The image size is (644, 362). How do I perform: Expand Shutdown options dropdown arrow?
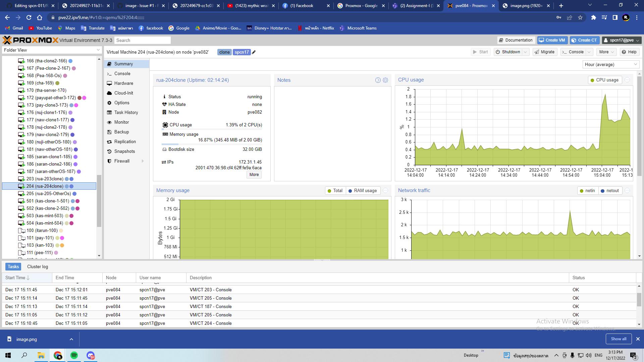click(526, 52)
